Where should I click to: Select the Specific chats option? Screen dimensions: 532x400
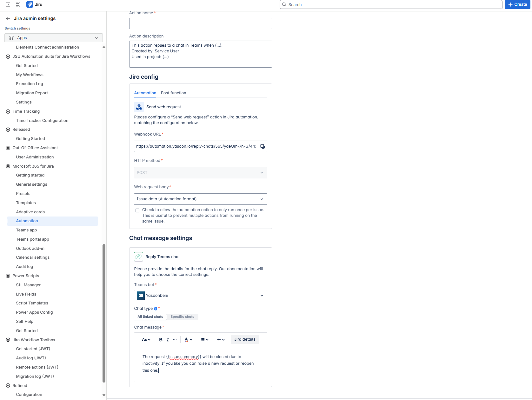(182, 317)
